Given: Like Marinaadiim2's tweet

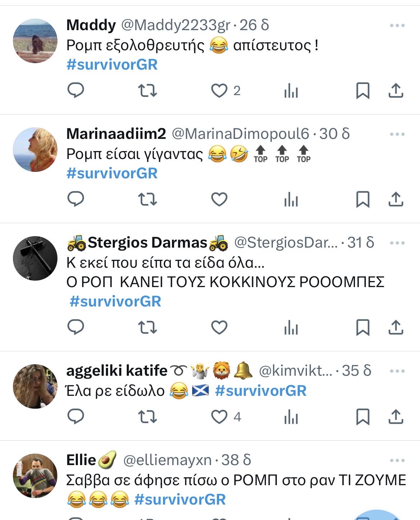Looking at the screenshot, I should (219, 199).
